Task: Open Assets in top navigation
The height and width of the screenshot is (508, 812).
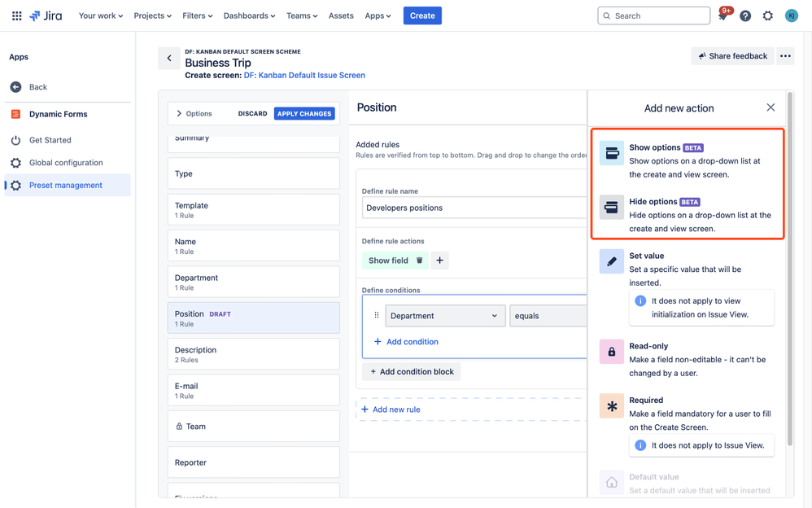Action: tap(341, 15)
